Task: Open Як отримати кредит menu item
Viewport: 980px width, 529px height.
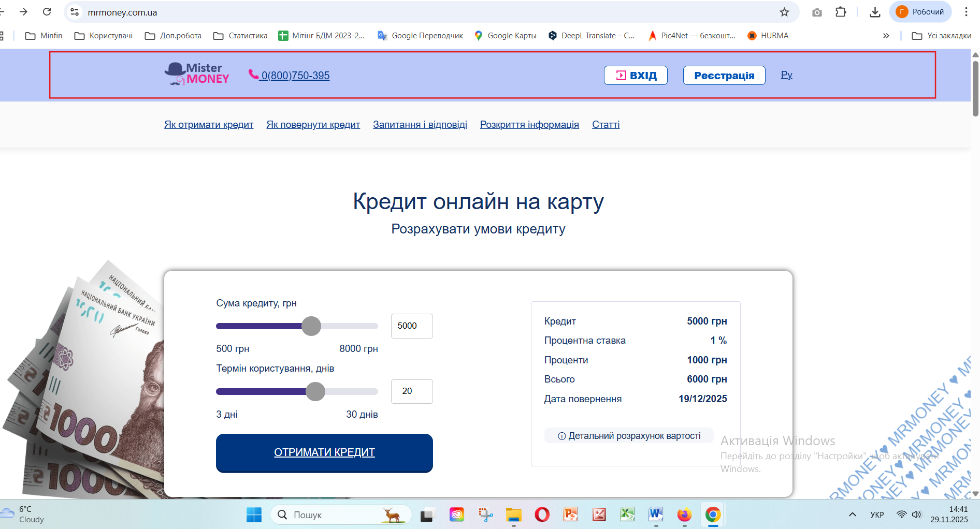Action: coord(209,124)
